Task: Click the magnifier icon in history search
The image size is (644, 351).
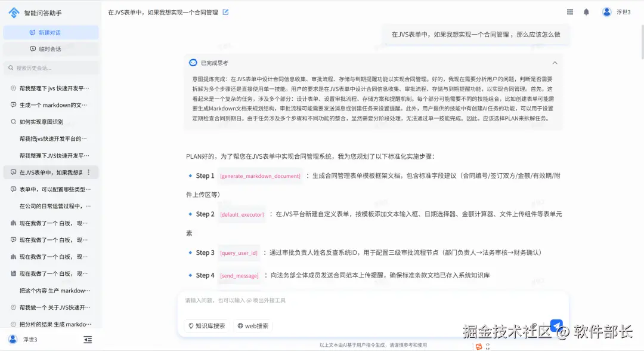Action: pyautogui.click(x=11, y=68)
